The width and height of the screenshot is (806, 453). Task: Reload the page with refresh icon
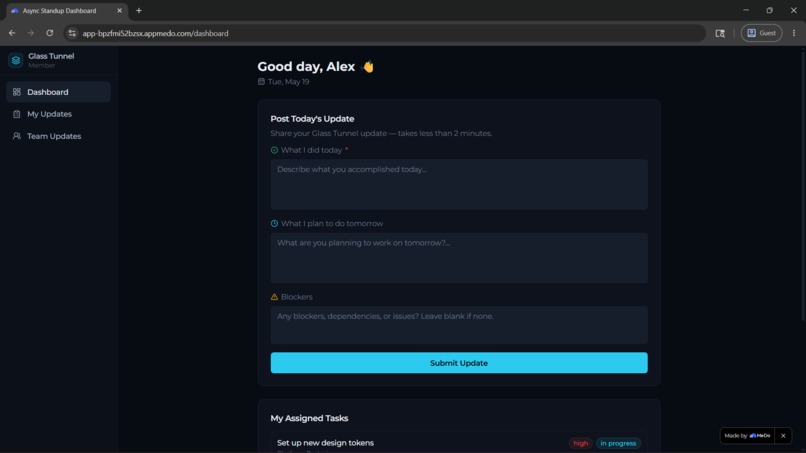[x=49, y=33]
